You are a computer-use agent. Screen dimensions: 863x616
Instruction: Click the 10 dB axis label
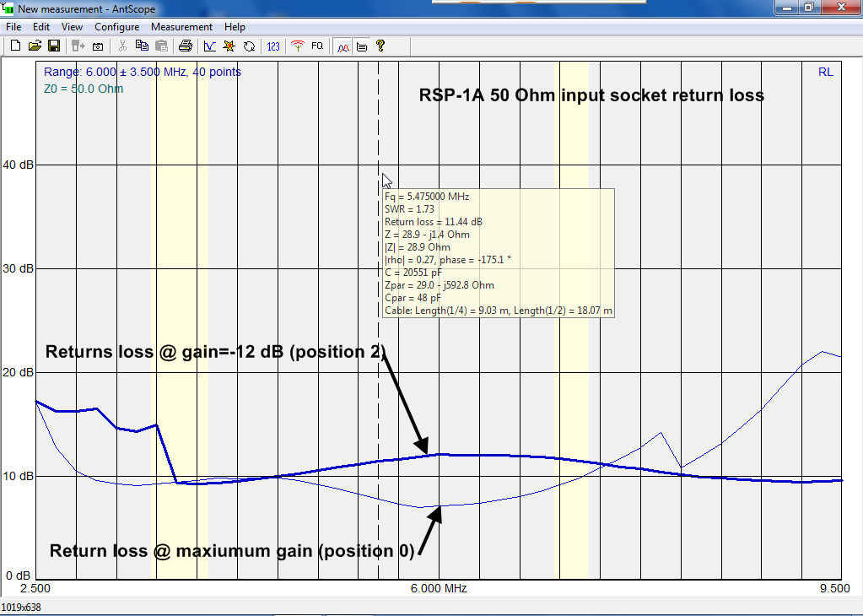(19, 476)
